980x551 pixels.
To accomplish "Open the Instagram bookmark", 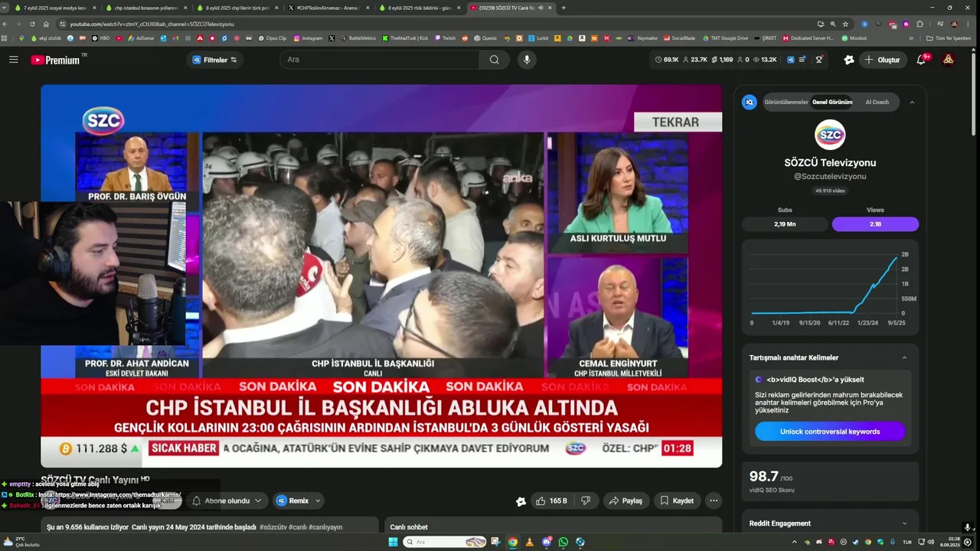I will point(308,37).
